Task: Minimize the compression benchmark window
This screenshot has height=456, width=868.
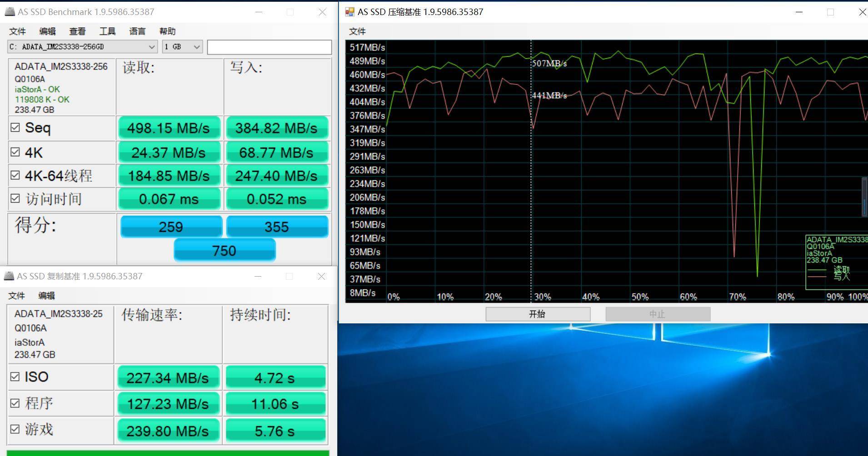Action: 799,12
